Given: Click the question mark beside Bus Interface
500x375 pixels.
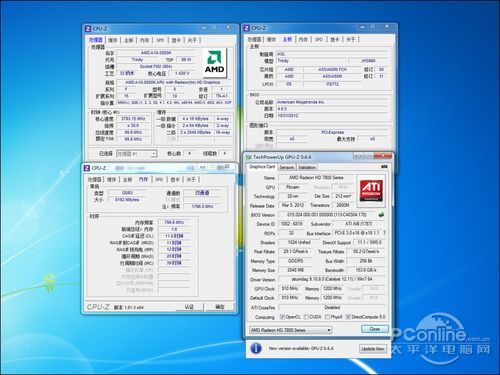Looking at the screenshot, I should (384, 233).
